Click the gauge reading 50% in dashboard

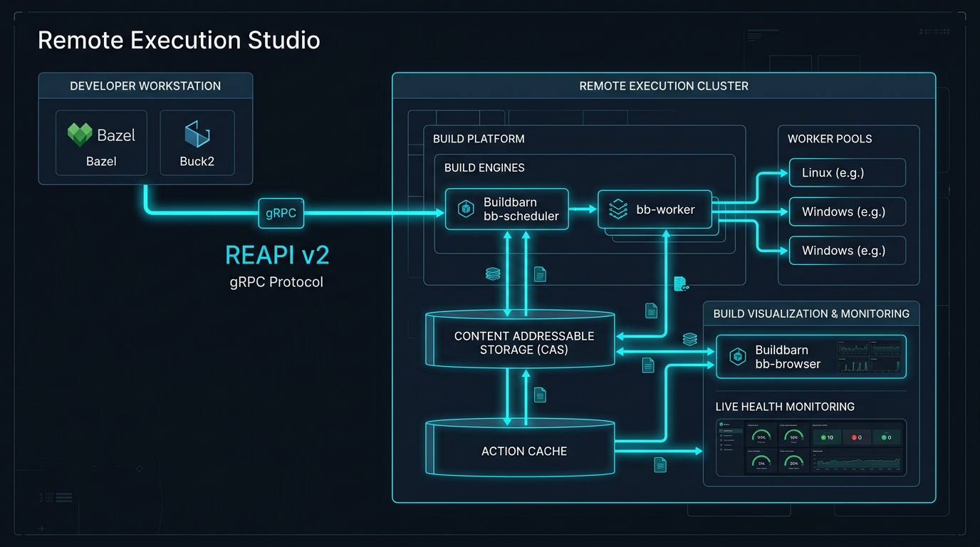(793, 437)
